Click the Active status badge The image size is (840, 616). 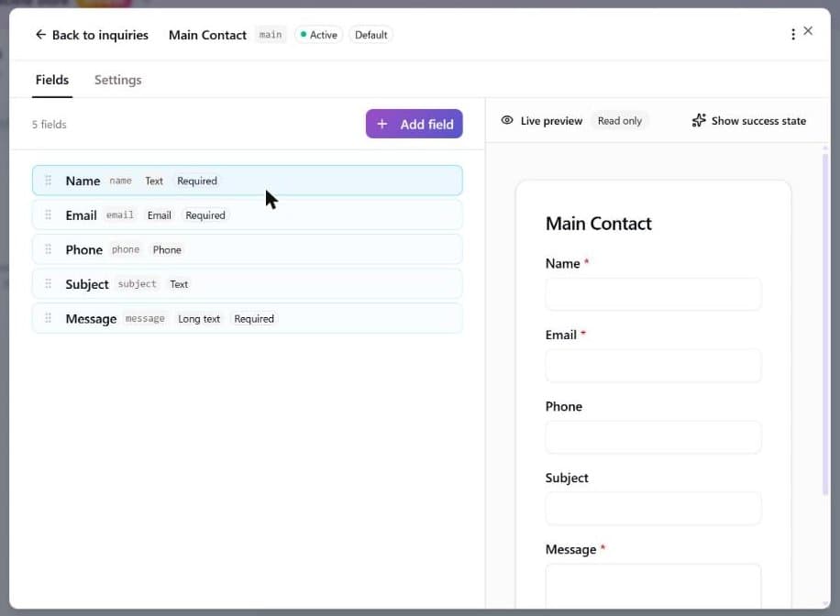pos(319,35)
